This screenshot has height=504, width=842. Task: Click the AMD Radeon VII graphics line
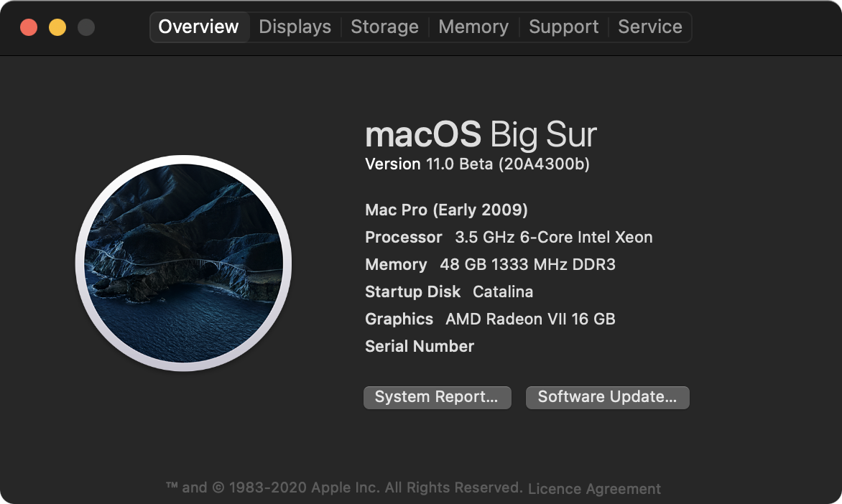point(490,319)
